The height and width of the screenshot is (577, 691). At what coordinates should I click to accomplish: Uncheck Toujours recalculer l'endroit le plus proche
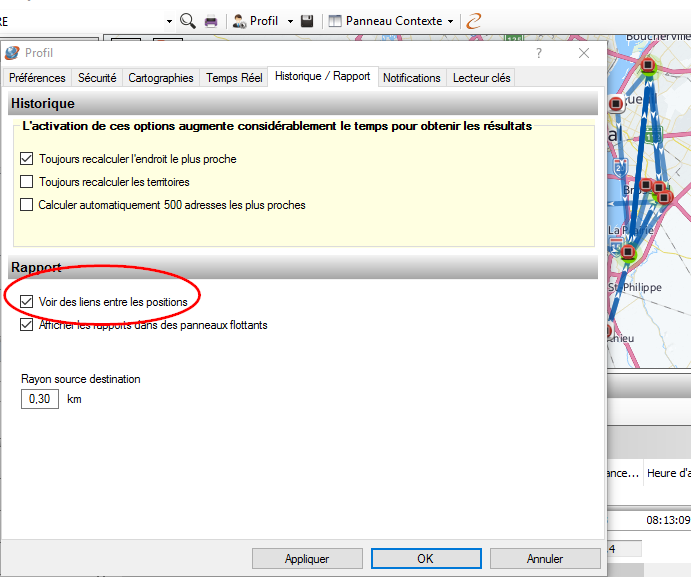click(27, 159)
